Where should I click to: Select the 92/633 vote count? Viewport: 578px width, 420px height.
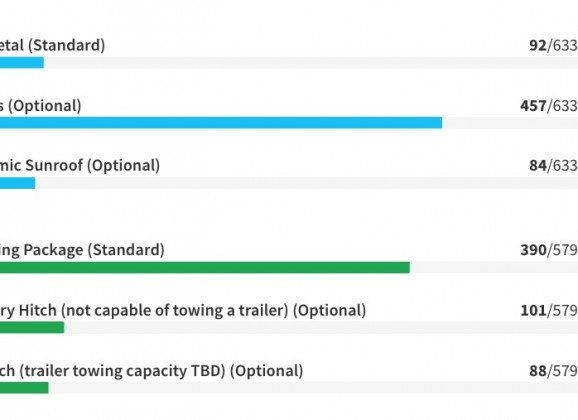(x=554, y=45)
